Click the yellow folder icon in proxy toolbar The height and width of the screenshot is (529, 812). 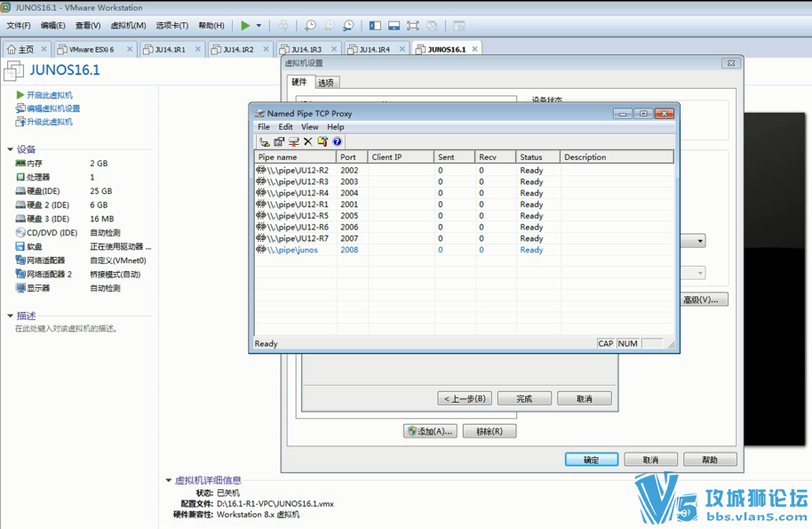[322, 142]
